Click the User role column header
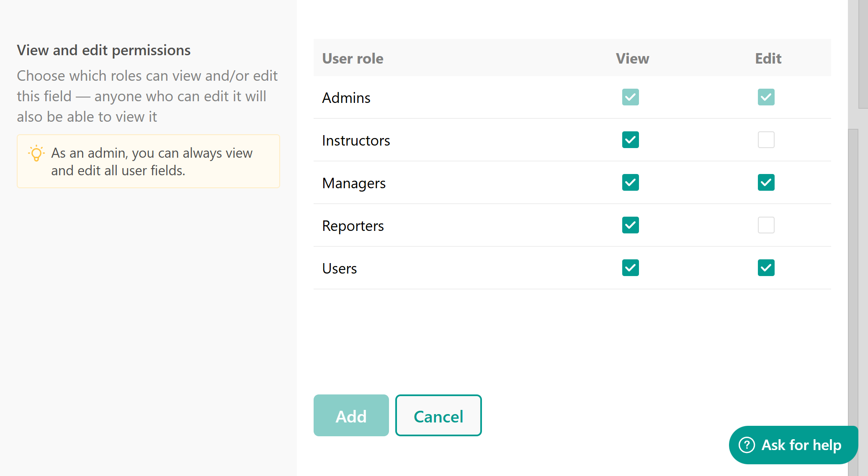 (x=353, y=59)
